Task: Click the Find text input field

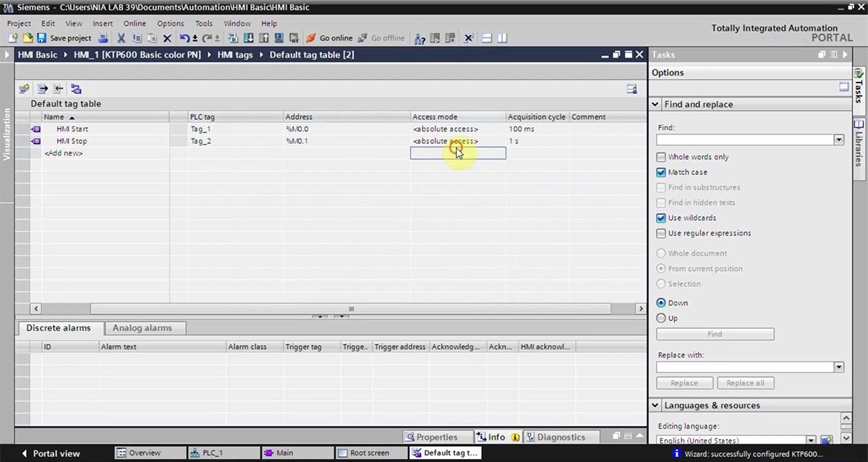Action: coord(745,140)
